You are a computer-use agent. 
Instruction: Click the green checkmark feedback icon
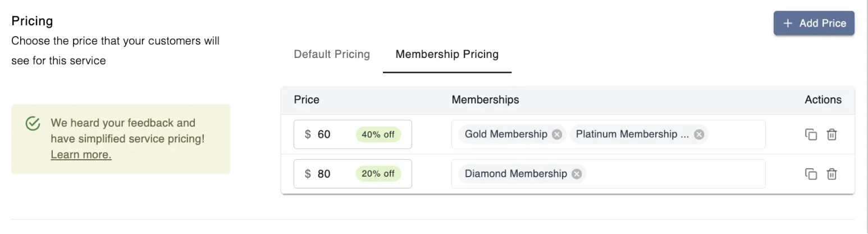coord(33,123)
